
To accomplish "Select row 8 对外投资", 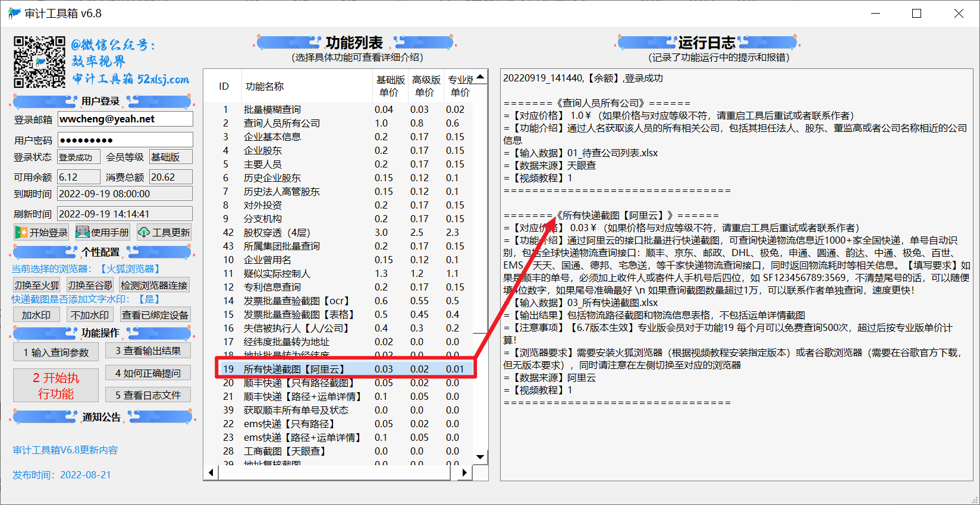I will coord(339,205).
